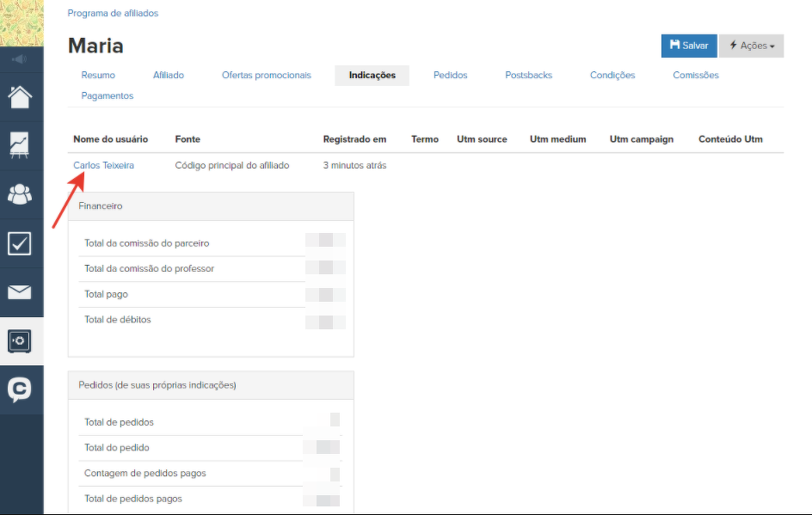This screenshot has width=812, height=515.
Task: Open the envelope messages sidebar icon
Action: tap(21, 292)
